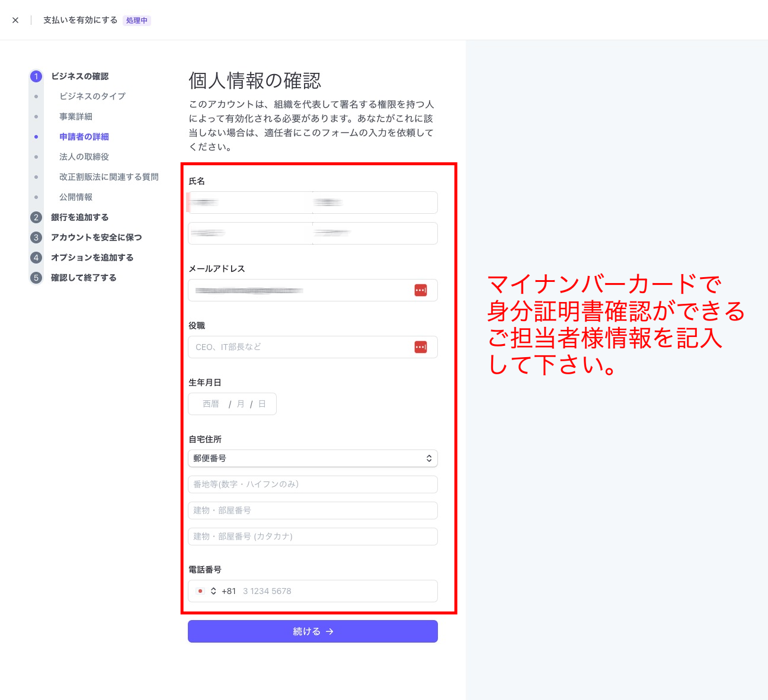
Task: Open 改正割販法に関連する質問 sidebar item
Action: pos(108,177)
